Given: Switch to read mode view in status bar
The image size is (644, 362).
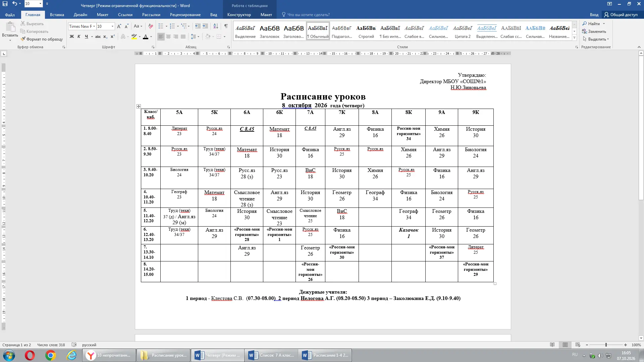Looking at the screenshot, I should tap(552, 345).
